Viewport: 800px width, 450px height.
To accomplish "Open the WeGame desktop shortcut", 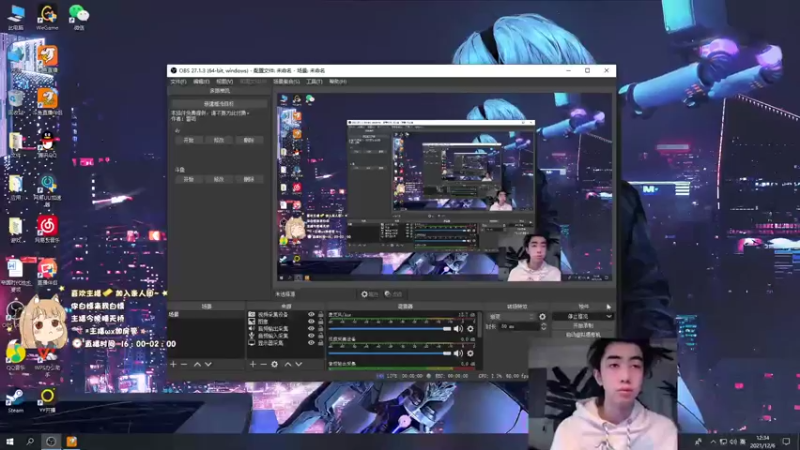I will (x=47, y=17).
